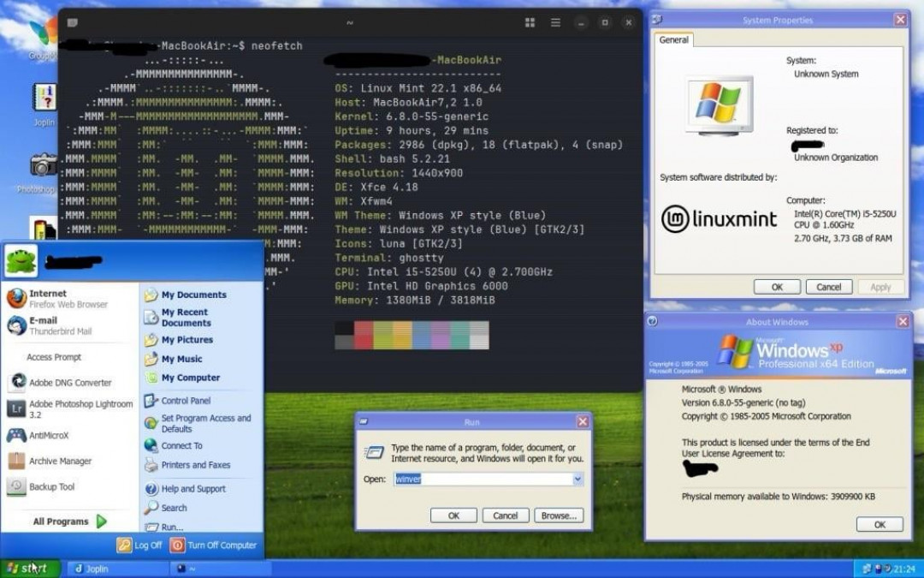The image size is (924, 578).
Task: Expand All Programs arrow
Action: 102,521
